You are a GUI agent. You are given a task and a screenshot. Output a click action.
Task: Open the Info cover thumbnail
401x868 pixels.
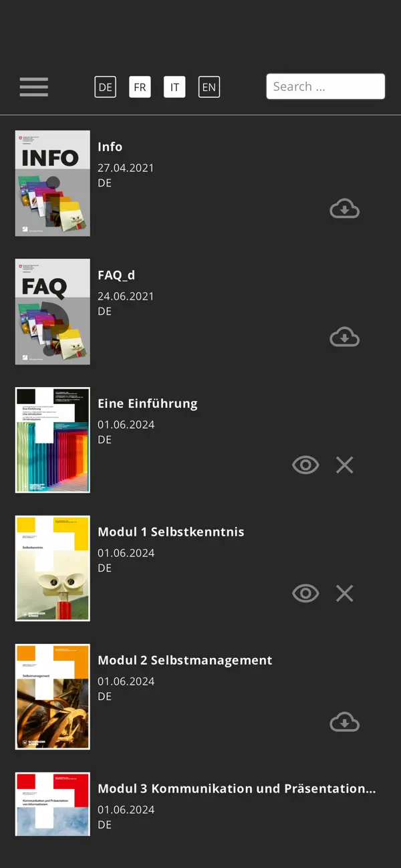tap(52, 183)
